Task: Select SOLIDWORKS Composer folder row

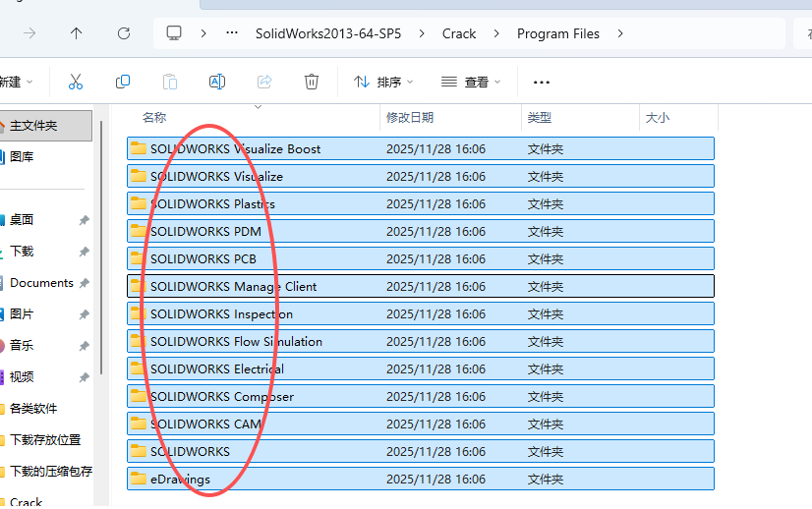Action: [421, 396]
